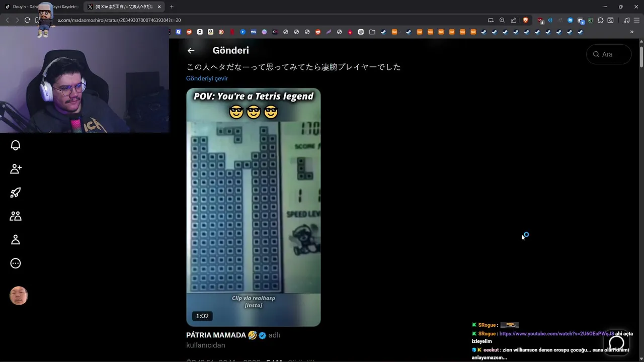Close the X post tab
This screenshot has height=362, width=644.
[x=159, y=7]
